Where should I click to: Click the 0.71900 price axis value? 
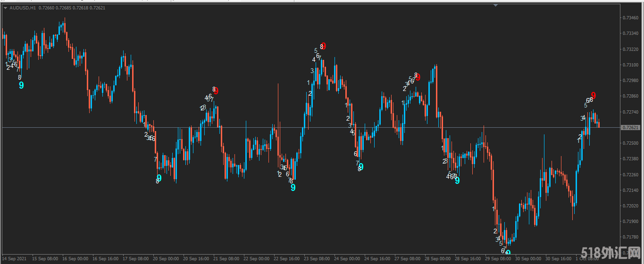[629, 221]
